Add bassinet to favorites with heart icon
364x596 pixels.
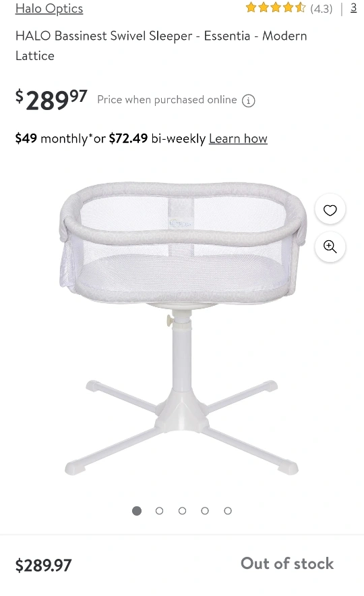[330, 210]
